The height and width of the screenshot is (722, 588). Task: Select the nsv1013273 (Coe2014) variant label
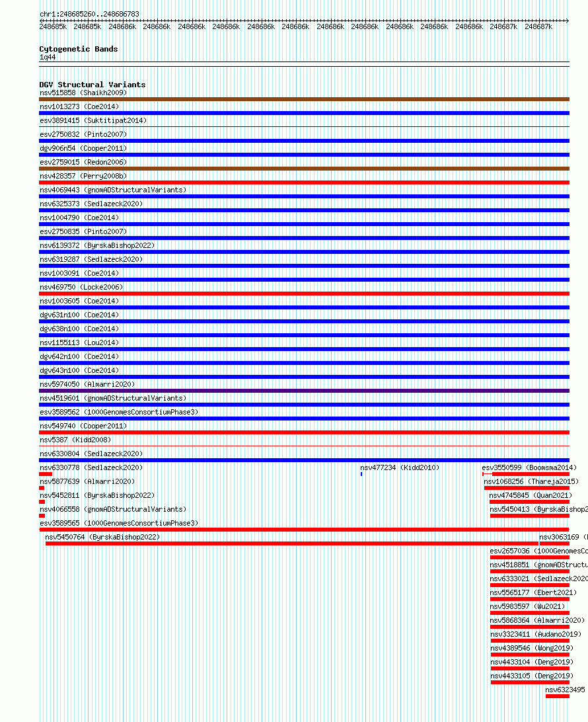tap(79, 106)
